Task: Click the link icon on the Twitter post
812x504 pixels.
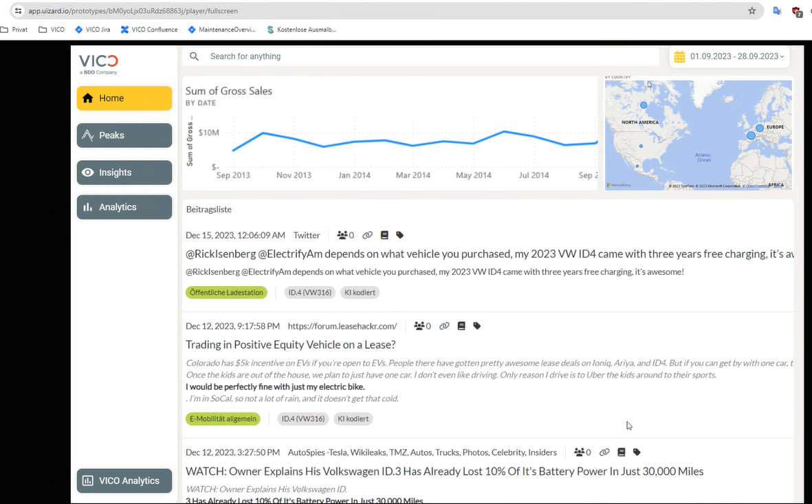Action: (x=367, y=235)
